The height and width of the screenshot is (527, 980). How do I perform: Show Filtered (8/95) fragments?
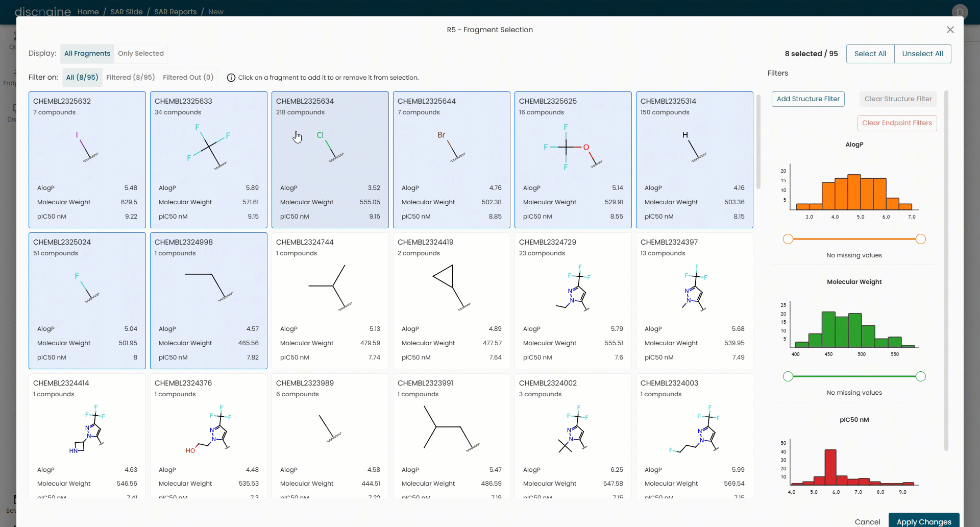click(130, 77)
